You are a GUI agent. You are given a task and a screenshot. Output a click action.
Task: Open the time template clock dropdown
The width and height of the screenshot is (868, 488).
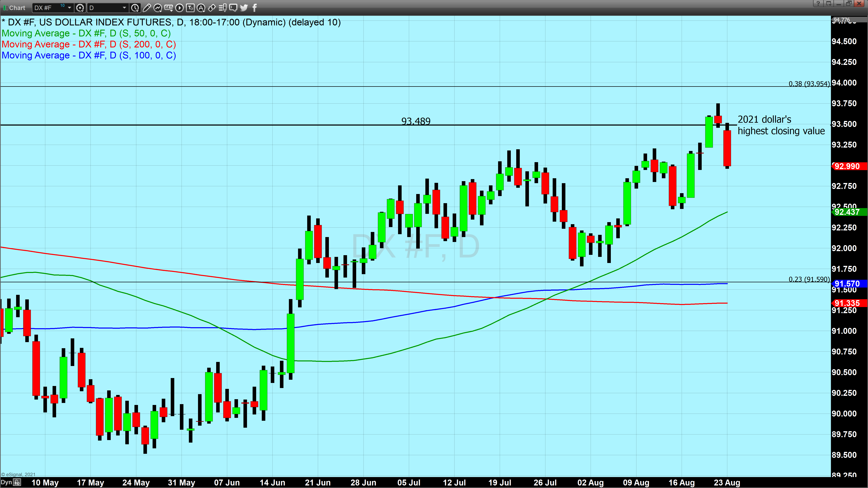tap(135, 7)
